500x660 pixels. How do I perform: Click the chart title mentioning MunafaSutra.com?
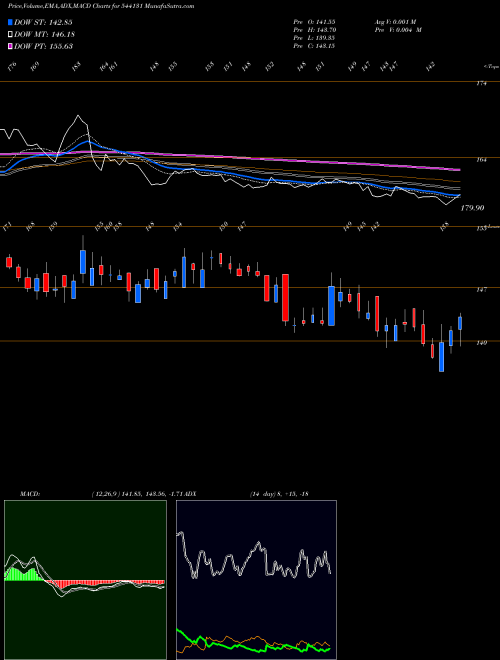pos(101,7)
